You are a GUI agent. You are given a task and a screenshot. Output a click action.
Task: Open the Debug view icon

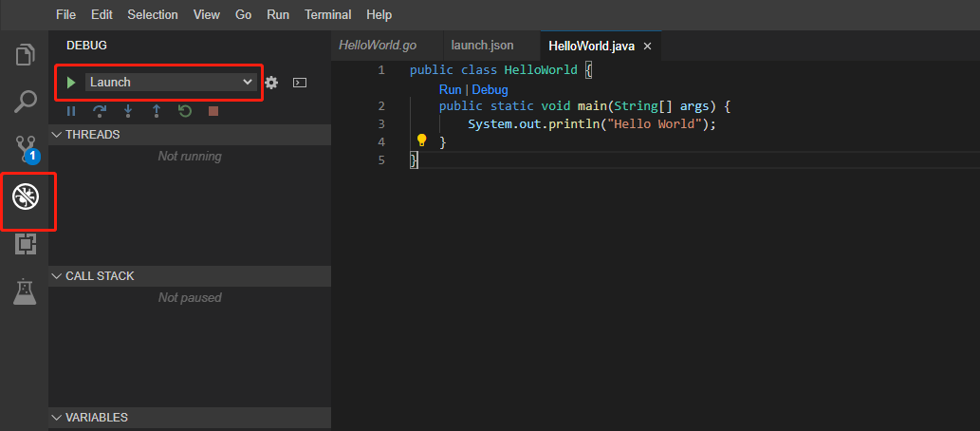click(26, 197)
